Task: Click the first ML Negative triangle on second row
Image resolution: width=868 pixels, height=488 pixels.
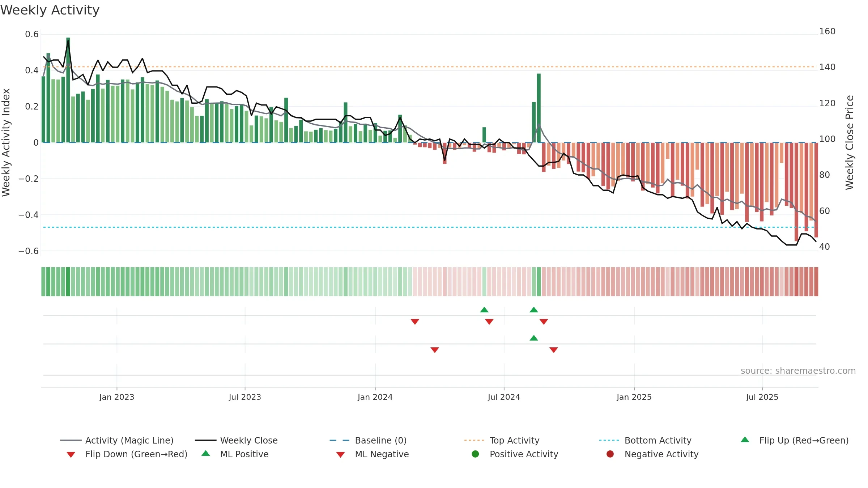Action: 435,350
